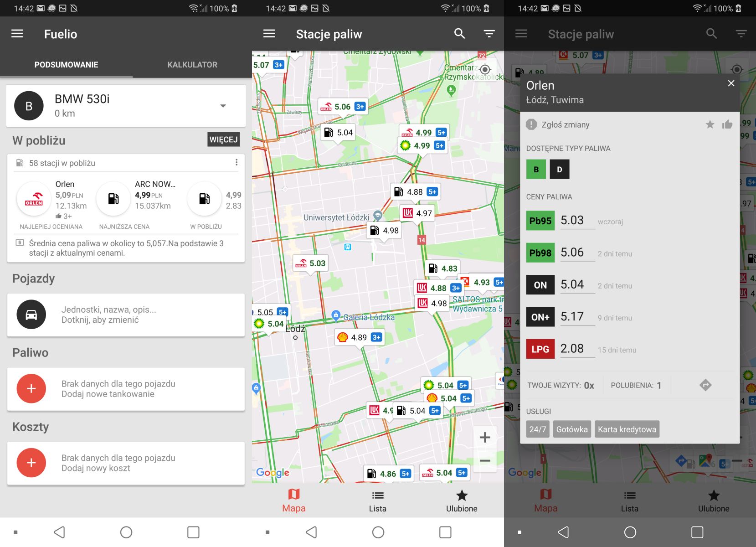756x547 pixels.
Task: Add a new fill-up with the Paliwo plus button
Action: point(31,388)
